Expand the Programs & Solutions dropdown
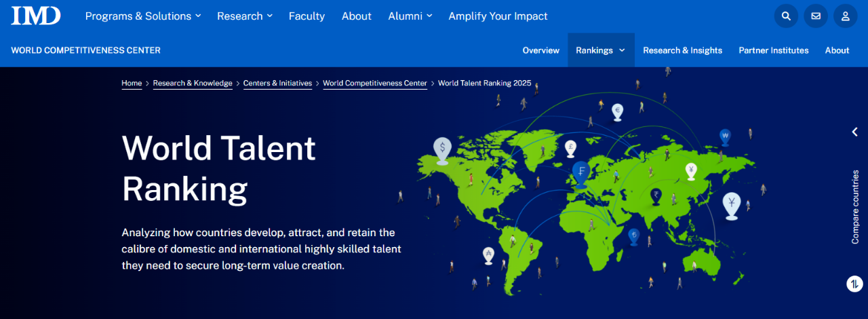The height and width of the screenshot is (319, 868). 143,16
